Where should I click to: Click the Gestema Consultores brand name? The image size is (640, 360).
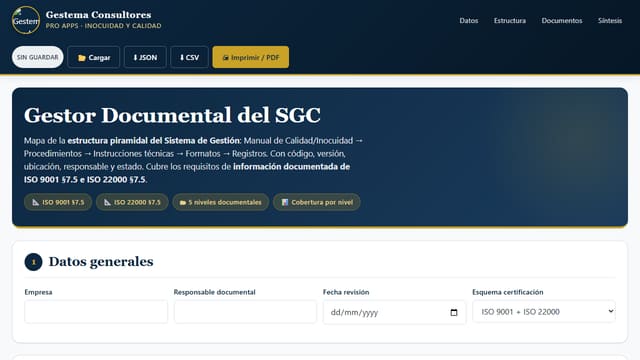[98, 15]
